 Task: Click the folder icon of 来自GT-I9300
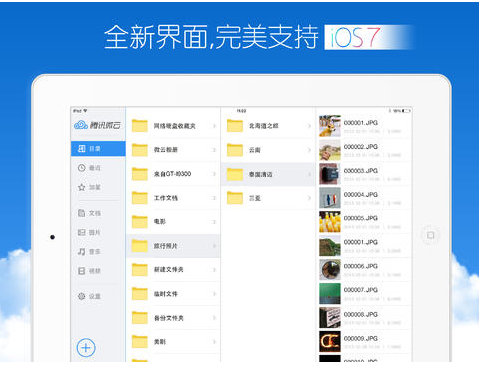click(x=140, y=174)
